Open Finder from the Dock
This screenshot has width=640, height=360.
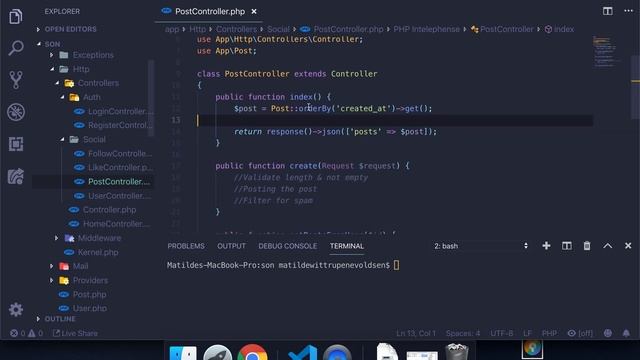(x=183, y=353)
